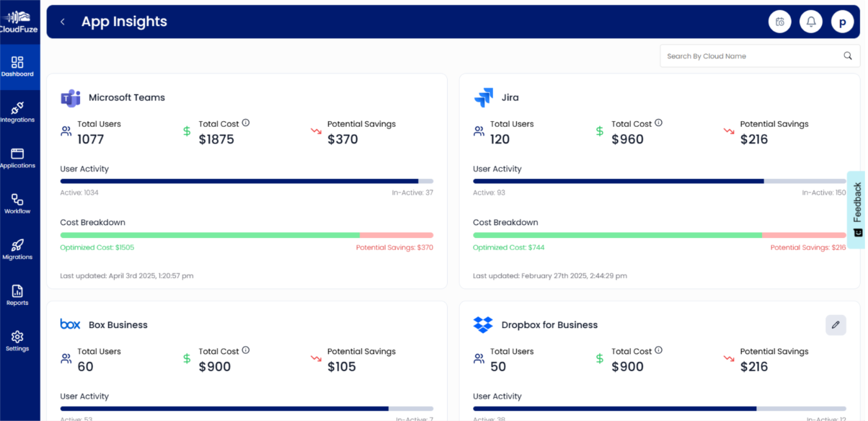The width and height of the screenshot is (868, 421).
Task: Click the Jira logo icon
Action: point(483,98)
